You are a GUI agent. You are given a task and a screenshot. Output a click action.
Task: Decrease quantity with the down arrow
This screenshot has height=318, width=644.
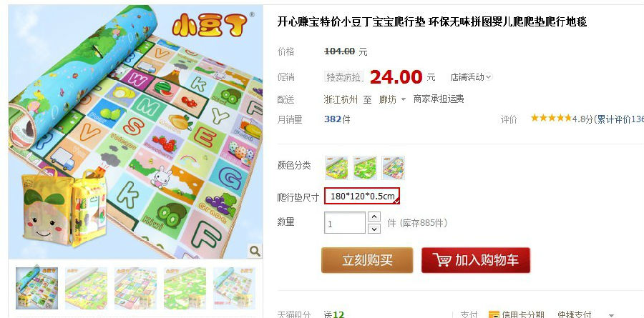(x=374, y=229)
